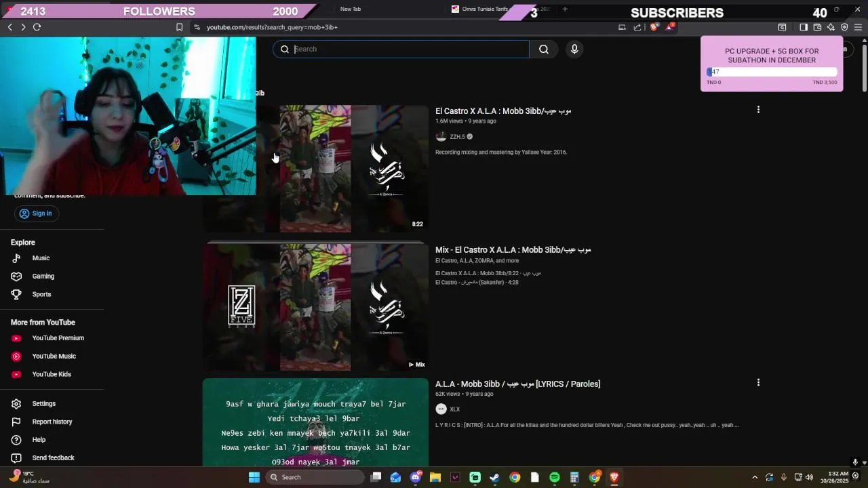868x488 pixels.
Task: Open the ZZH.5 channel link
Action: (x=457, y=137)
